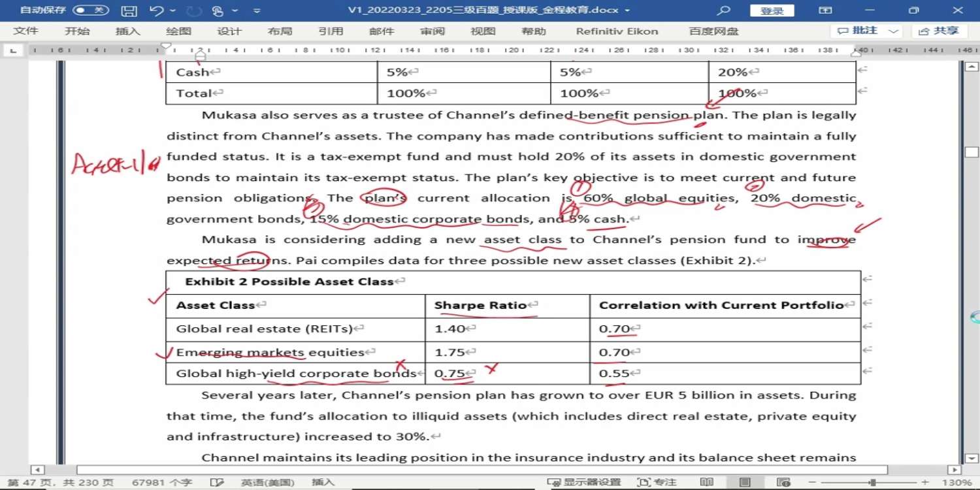Open the 帮助 Help tab
Image resolution: width=980 pixels, height=490 pixels.
tap(534, 31)
